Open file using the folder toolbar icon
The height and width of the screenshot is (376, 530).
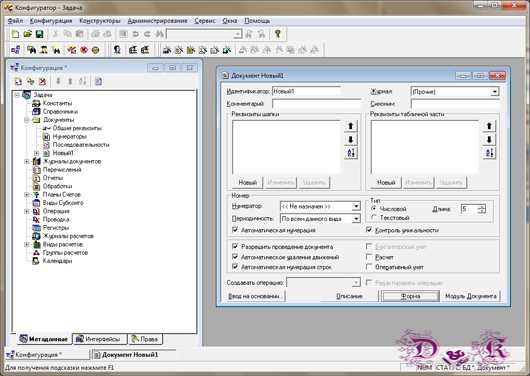[x=27, y=34]
